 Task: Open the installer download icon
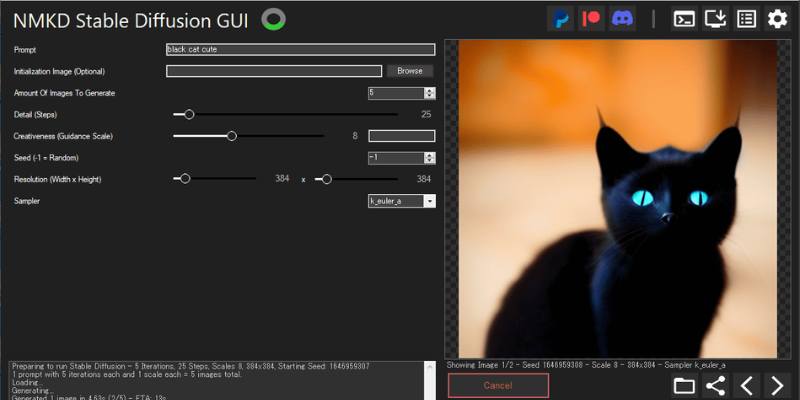715,19
